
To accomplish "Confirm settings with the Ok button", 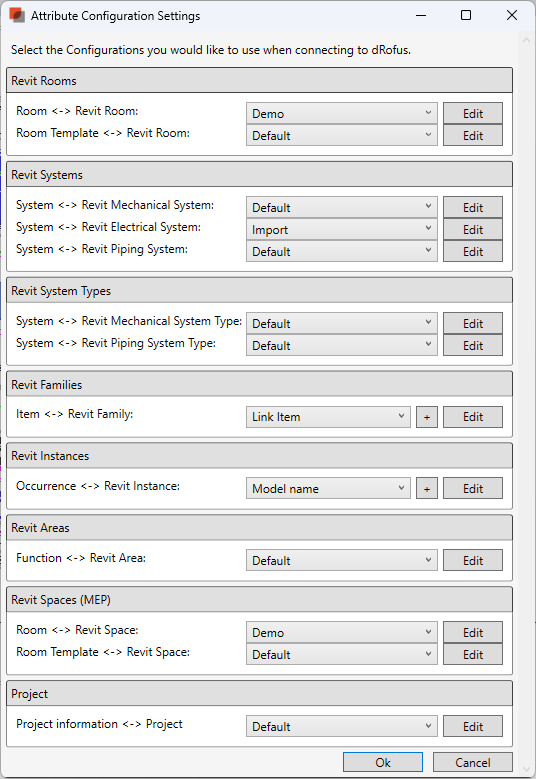I will [x=383, y=763].
